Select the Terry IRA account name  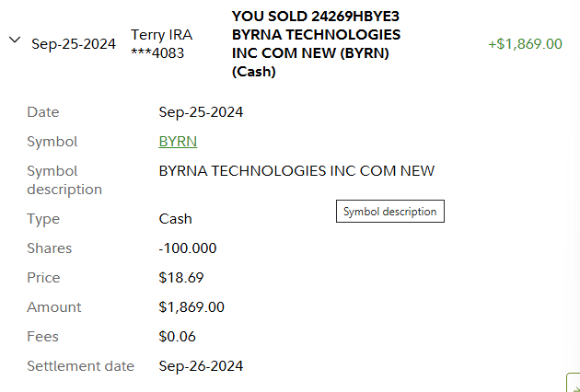click(x=161, y=35)
